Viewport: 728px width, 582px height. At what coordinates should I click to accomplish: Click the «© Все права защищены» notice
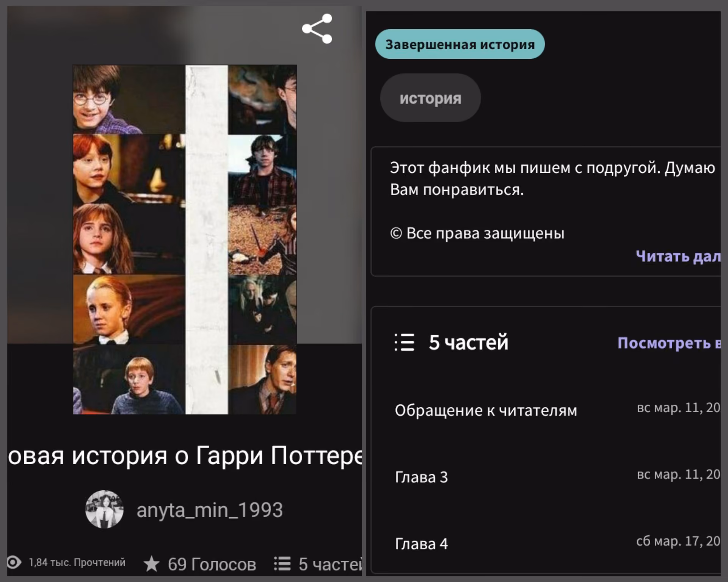[x=477, y=233]
